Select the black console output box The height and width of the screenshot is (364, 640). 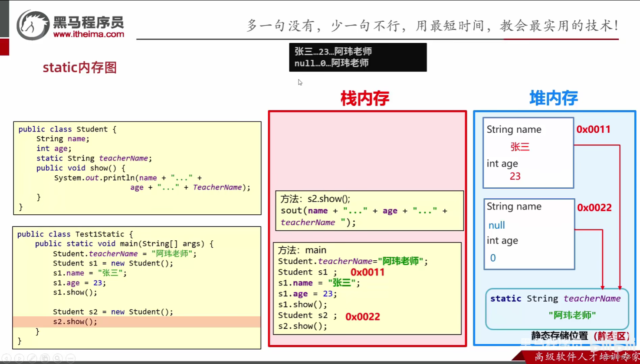[358, 57]
